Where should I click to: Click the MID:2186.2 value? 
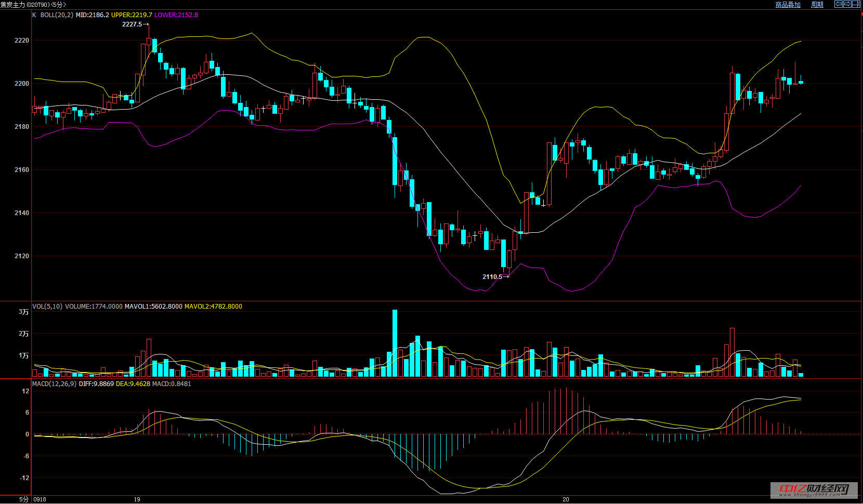[92, 15]
